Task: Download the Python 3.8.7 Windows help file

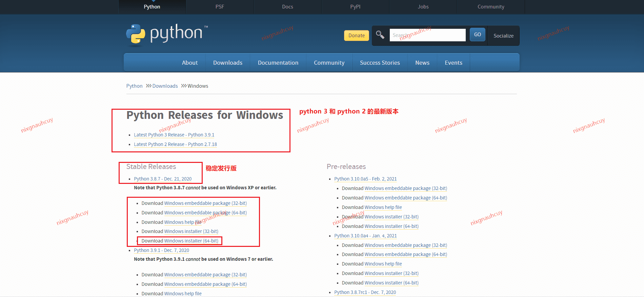Action: [x=183, y=222]
